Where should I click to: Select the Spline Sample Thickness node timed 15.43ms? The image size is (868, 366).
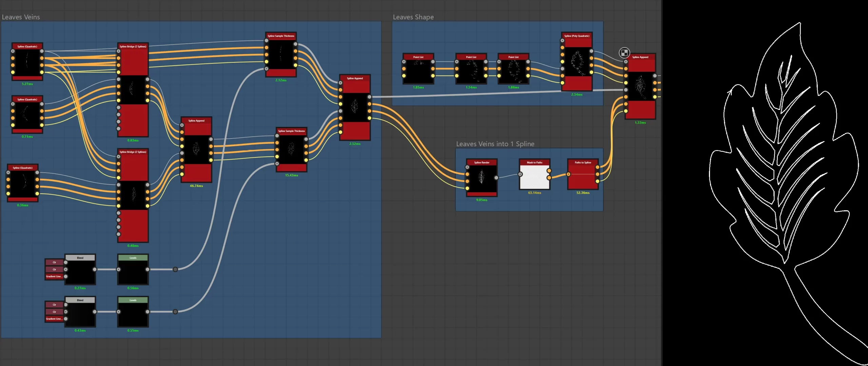(x=292, y=150)
